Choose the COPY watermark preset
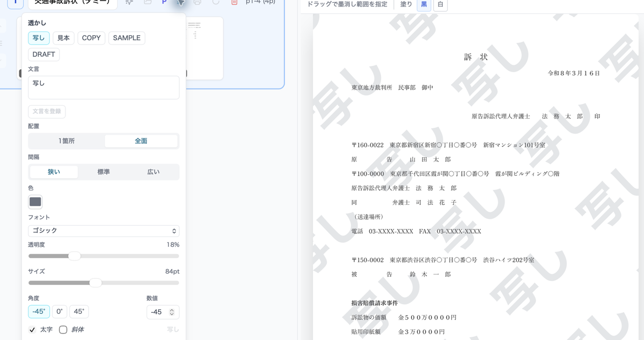Screen dimensions: 644x340 tap(91, 38)
